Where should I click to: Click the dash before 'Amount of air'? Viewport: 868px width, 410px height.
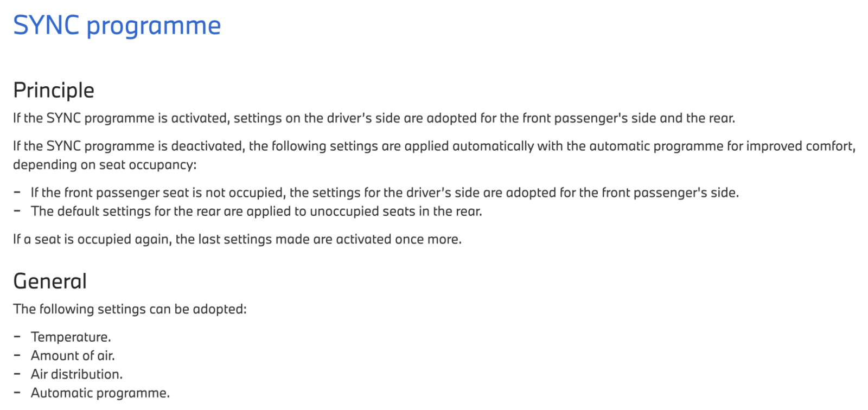pyautogui.click(x=17, y=356)
